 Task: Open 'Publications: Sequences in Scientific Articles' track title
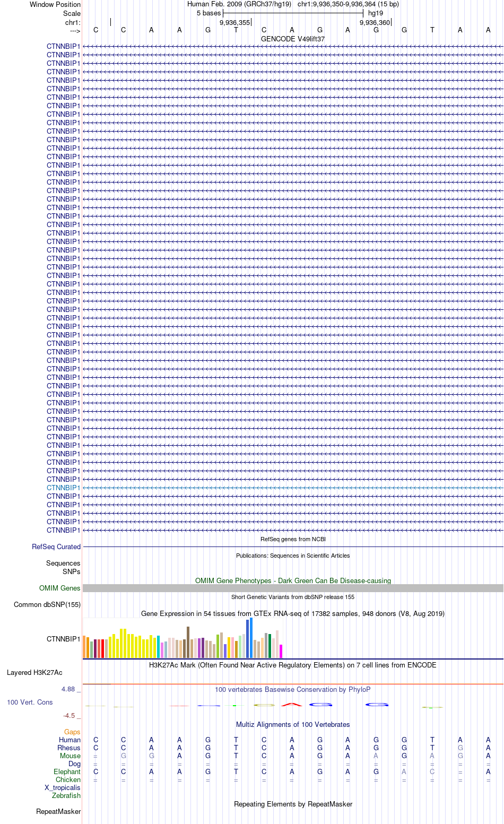tap(293, 556)
